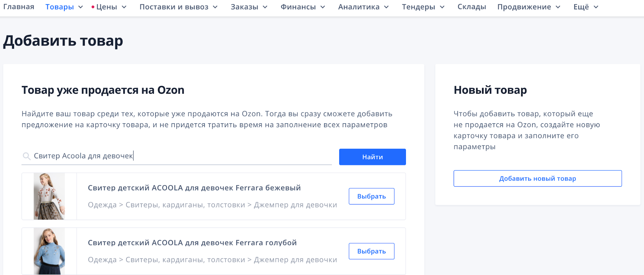The image size is (644, 275).
Task: Open the Ещё menu
Action: tap(581, 7)
